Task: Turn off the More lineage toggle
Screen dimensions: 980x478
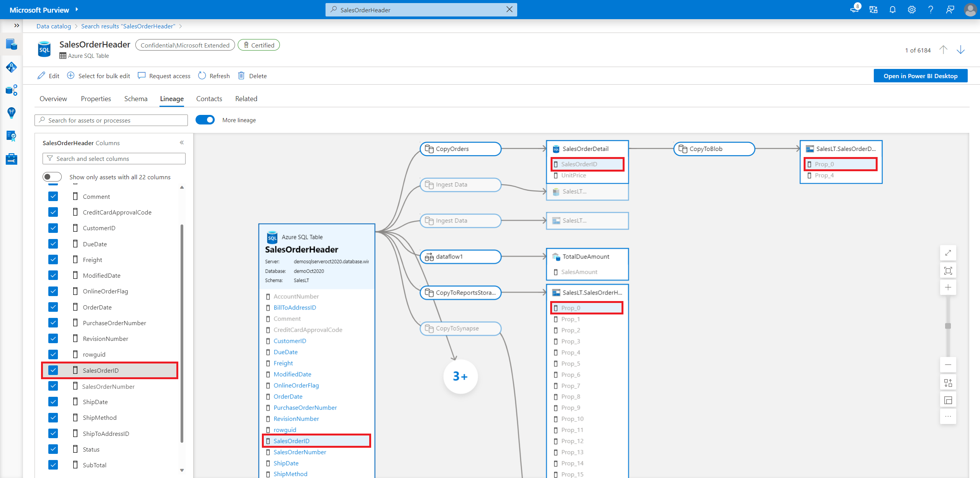Action: click(x=205, y=120)
